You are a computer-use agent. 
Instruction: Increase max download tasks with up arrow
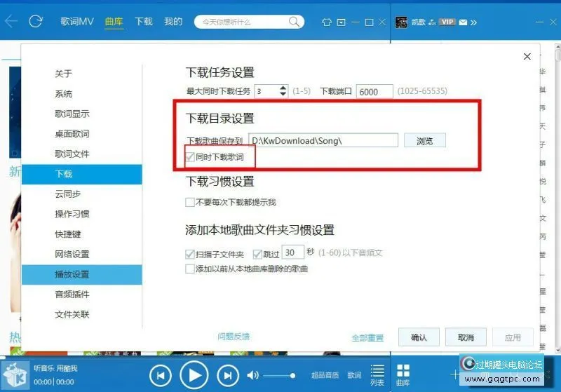coord(283,88)
